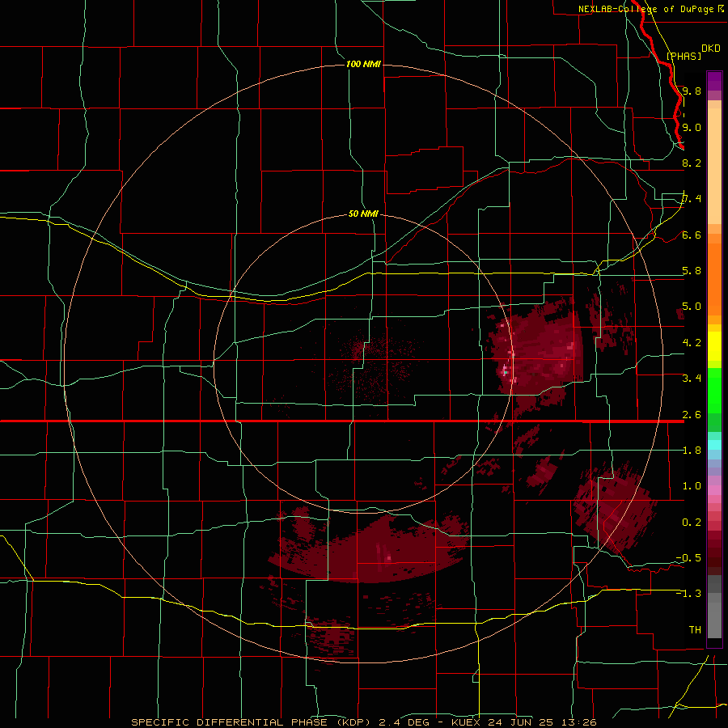This screenshot has width=728, height=728.
Task: Click the 6.6 color scale value
Action: [692, 235]
